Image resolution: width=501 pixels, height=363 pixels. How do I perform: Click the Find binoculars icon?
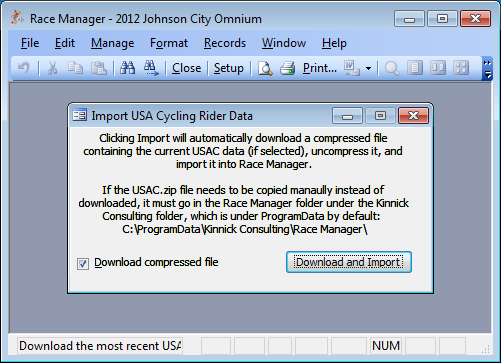click(x=127, y=68)
